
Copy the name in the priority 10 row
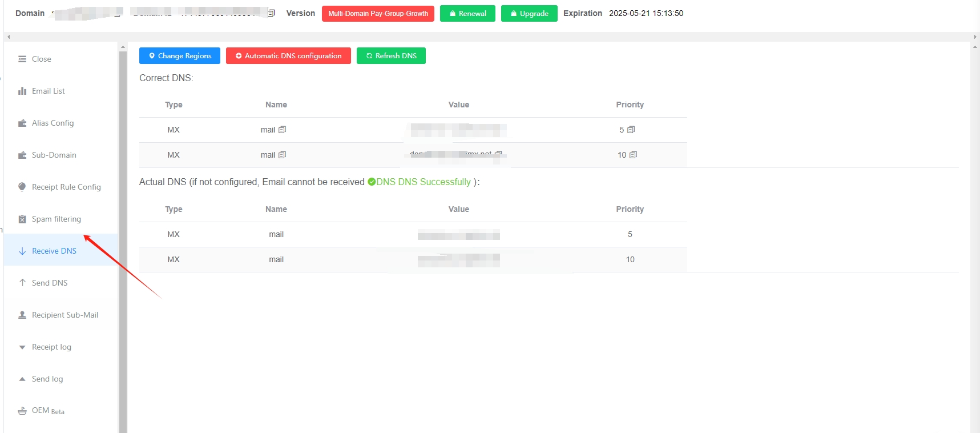coord(282,155)
